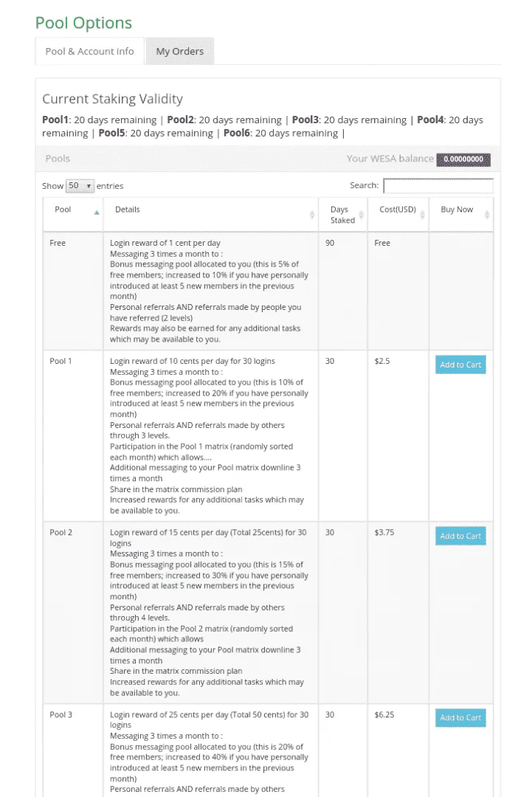Select the Free pool row
Screen dimensions: 532x797
click(x=268, y=291)
